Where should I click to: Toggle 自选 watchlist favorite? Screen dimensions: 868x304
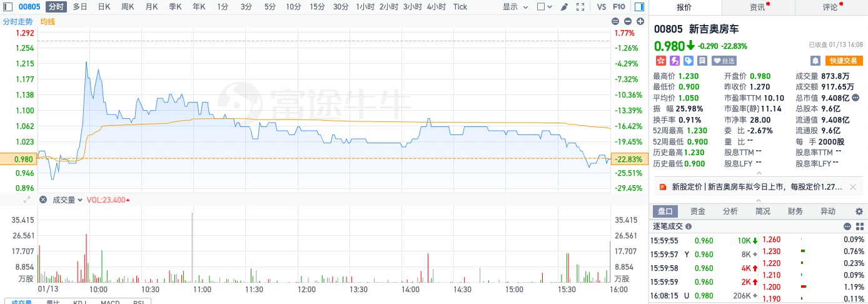[x=724, y=61]
